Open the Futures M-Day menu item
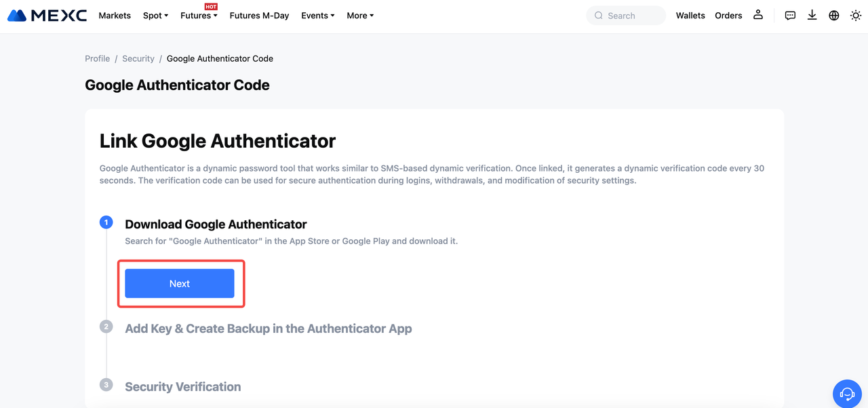The width and height of the screenshot is (868, 408). point(259,16)
